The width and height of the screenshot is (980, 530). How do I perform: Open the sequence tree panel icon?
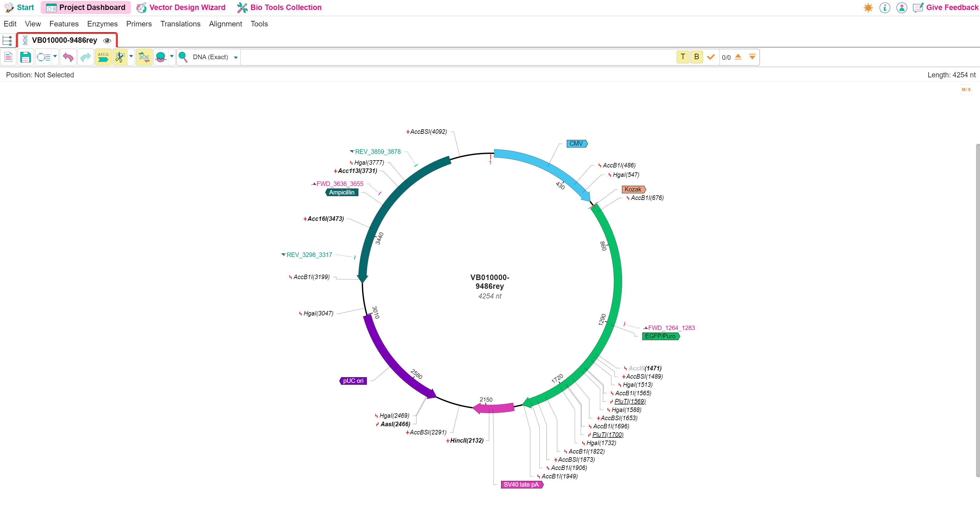point(7,40)
